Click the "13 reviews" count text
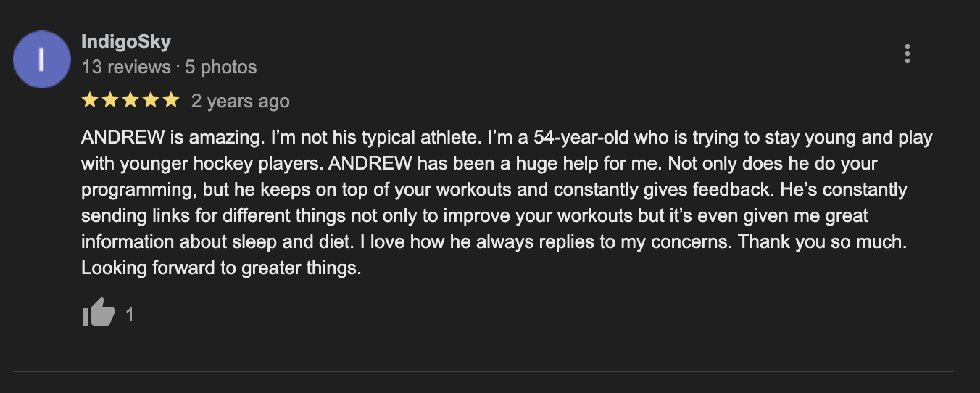The height and width of the screenshot is (393, 980). pyautogui.click(x=126, y=67)
